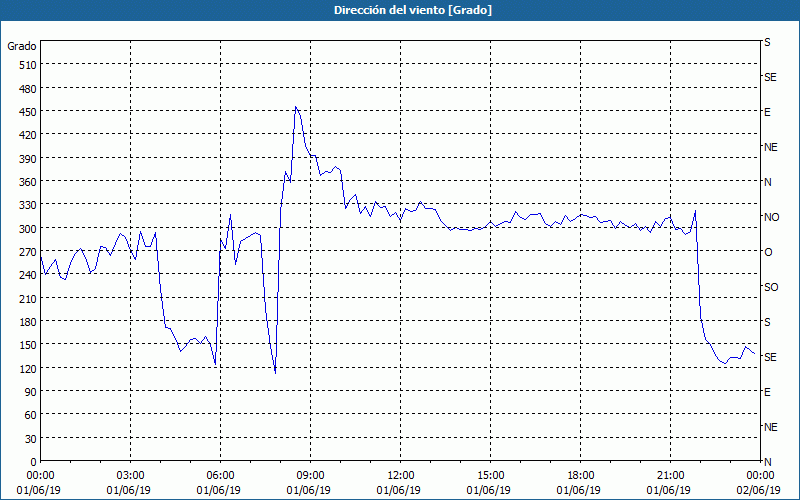The image size is (800, 500).
Task: Select the 510 value on the degree axis
Action: pyautogui.click(x=28, y=65)
